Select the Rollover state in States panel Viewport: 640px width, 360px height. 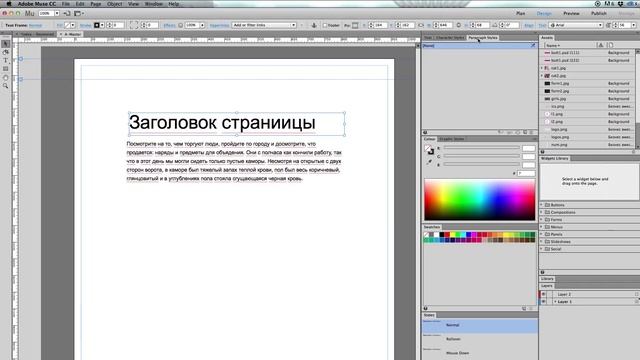[480, 339]
